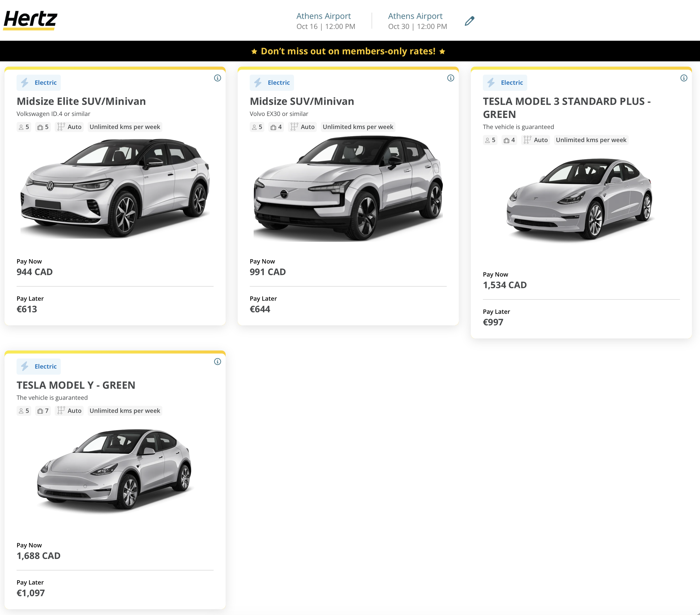Choose Pay Now 1,688 CAD option
Viewport: 700px width, 615px height.
pos(38,551)
